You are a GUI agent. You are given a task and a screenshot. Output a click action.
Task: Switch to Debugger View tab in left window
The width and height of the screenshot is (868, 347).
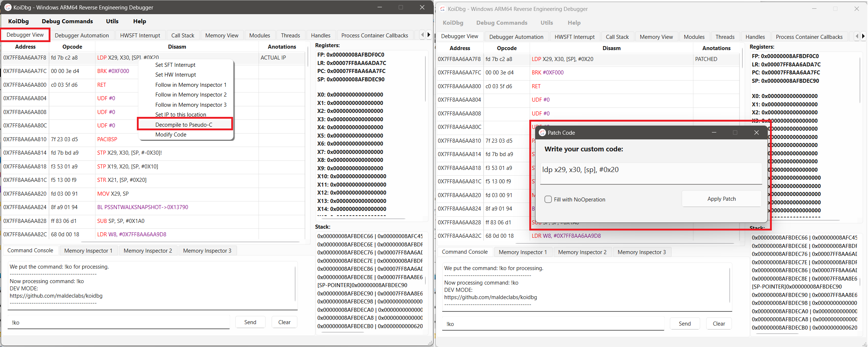tap(25, 35)
